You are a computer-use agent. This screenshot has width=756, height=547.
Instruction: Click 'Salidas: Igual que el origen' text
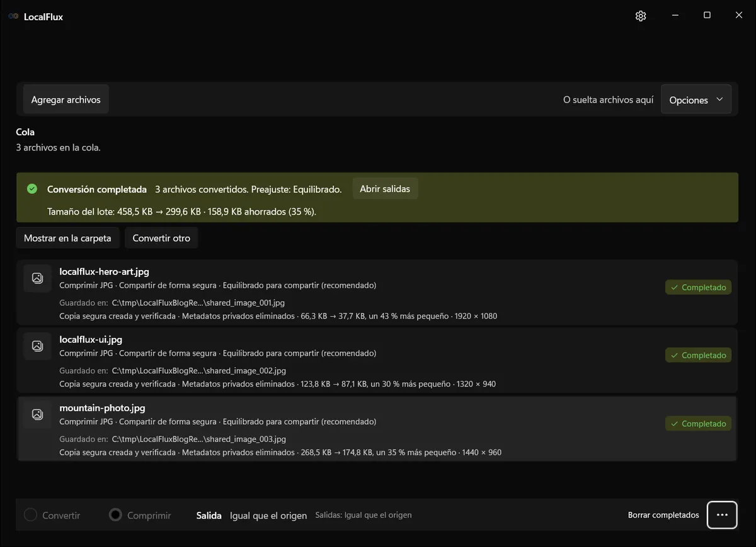tap(364, 515)
